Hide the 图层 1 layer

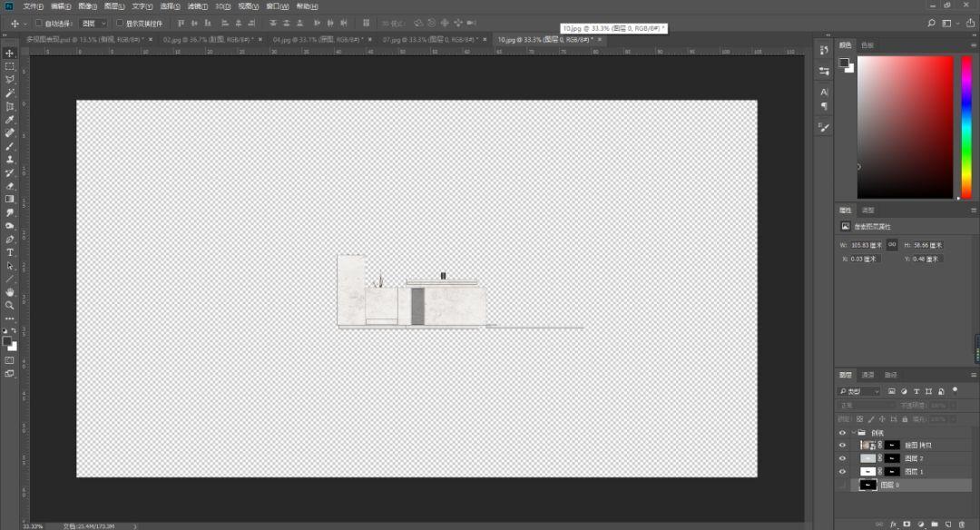[842, 472]
